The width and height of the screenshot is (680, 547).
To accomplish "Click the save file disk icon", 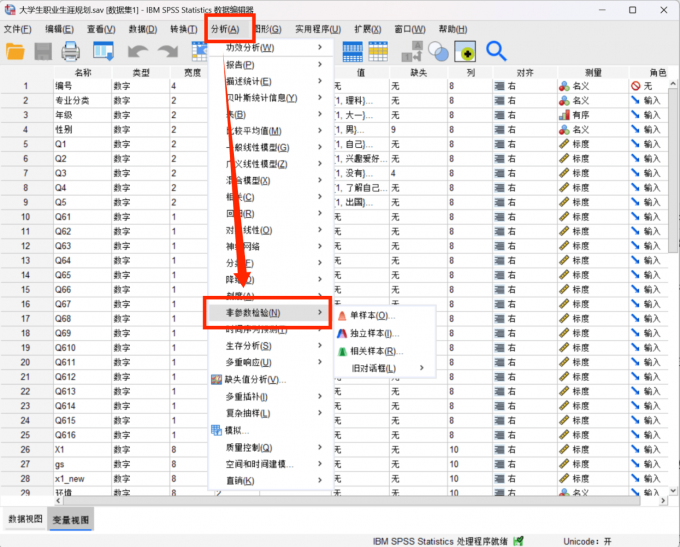I will pyautogui.click(x=43, y=52).
